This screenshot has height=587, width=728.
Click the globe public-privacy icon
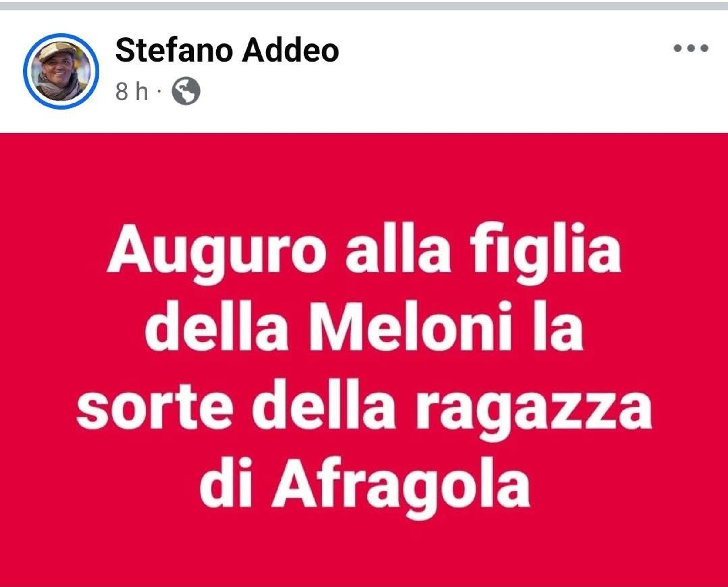(186, 91)
